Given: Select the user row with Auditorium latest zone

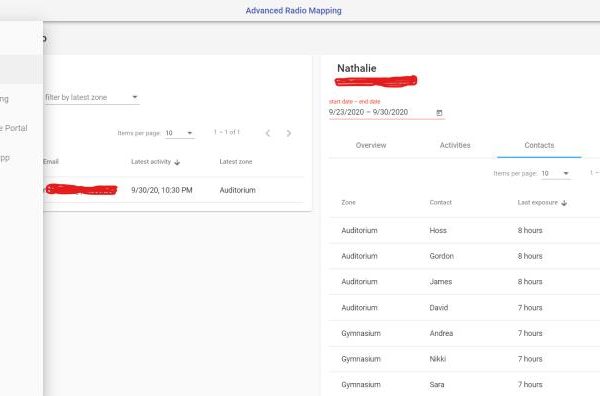Looking at the screenshot, I should [x=174, y=190].
